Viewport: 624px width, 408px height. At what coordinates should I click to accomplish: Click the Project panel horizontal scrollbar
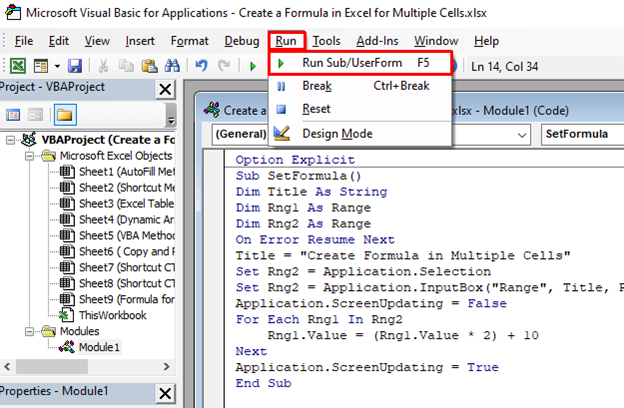point(90,367)
